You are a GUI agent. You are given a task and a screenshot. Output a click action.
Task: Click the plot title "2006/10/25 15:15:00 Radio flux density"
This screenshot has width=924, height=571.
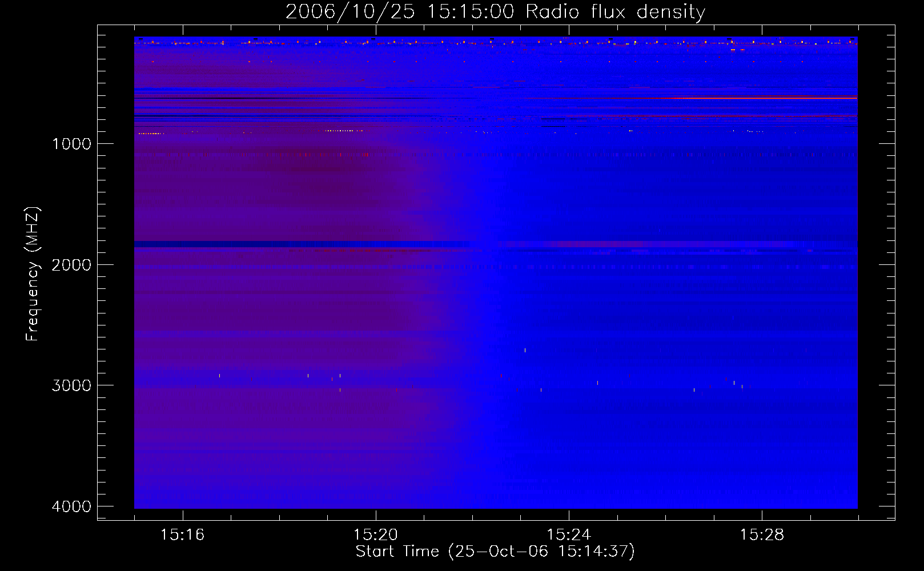495,11
